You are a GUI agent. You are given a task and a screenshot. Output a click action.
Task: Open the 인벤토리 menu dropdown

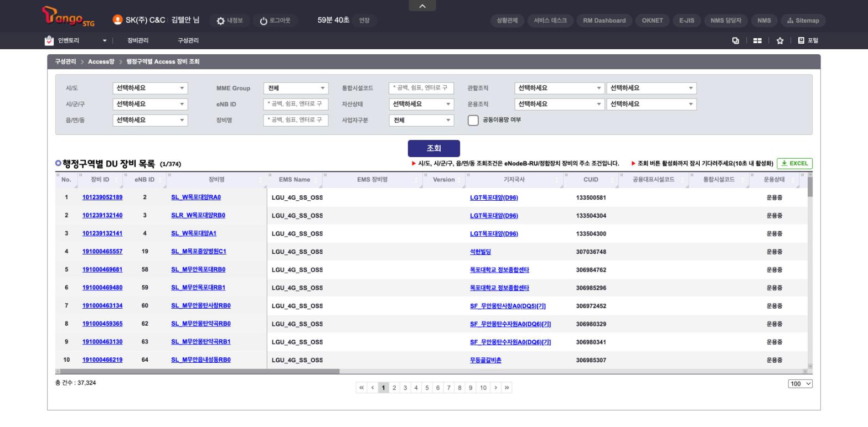(x=105, y=40)
